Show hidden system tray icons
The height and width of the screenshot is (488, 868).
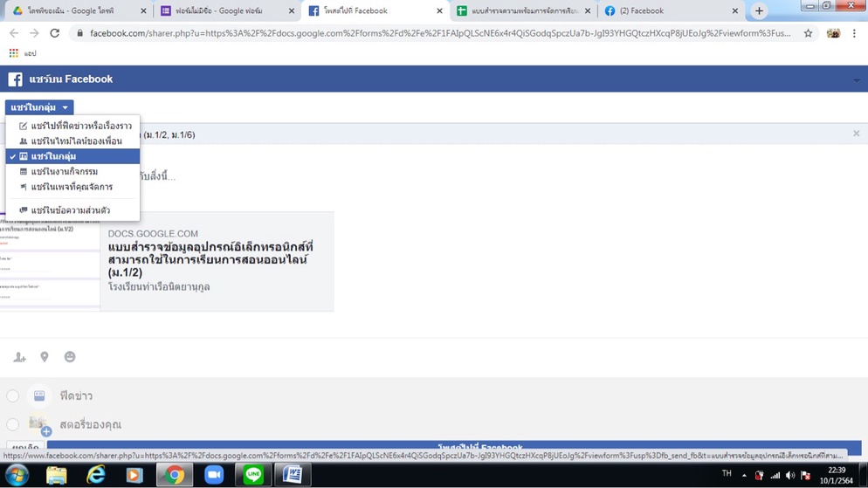coord(744,475)
